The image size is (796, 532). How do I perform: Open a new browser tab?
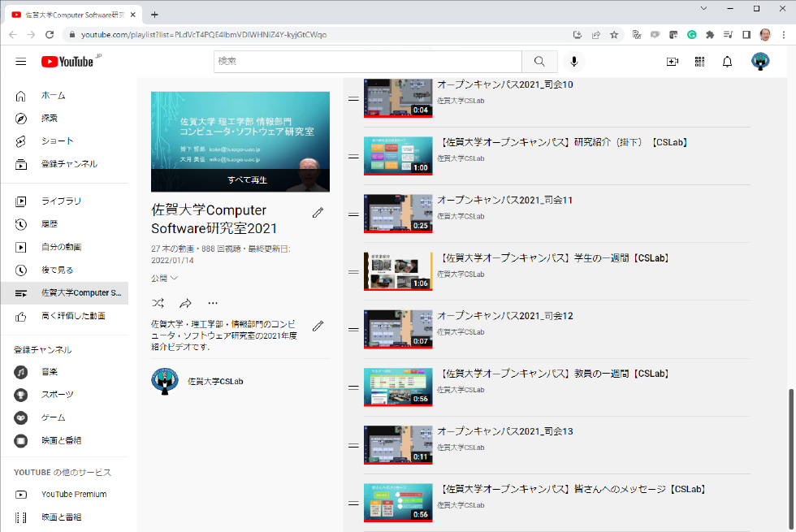(155, 15)
